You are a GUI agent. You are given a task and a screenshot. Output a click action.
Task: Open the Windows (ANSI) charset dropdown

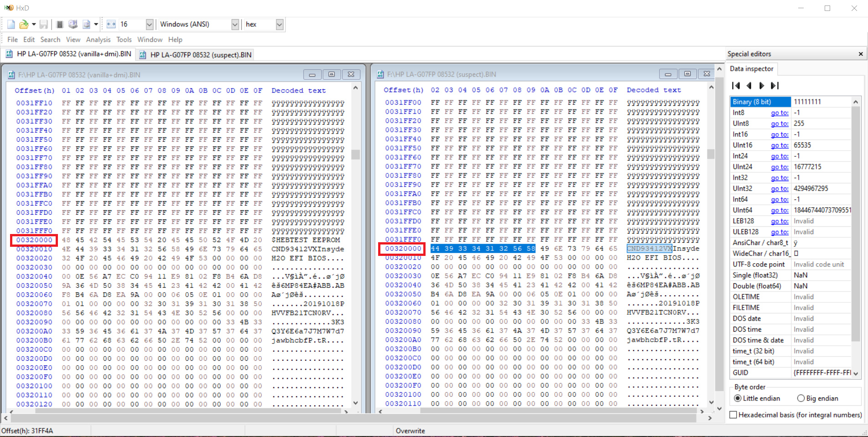pos(235,25)
